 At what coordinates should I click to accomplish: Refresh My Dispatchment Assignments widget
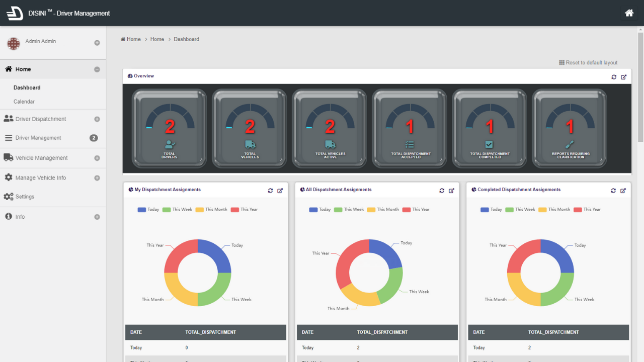point(270,191)
